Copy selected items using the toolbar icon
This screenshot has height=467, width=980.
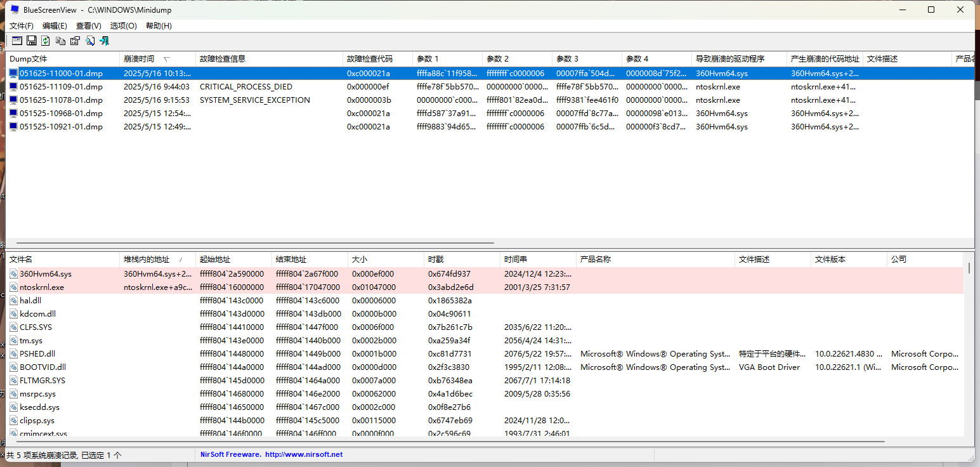click(x=60, y=41)
